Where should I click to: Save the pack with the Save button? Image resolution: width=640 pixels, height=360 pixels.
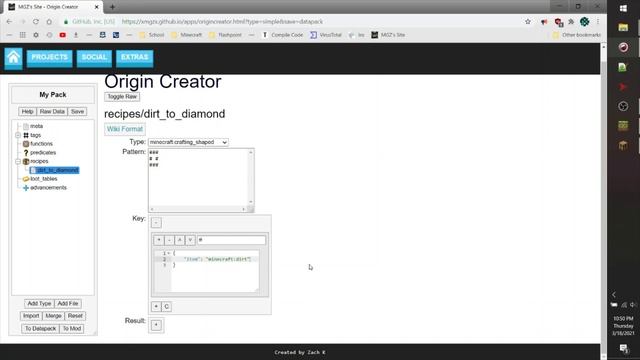click(x=77, y=111)
